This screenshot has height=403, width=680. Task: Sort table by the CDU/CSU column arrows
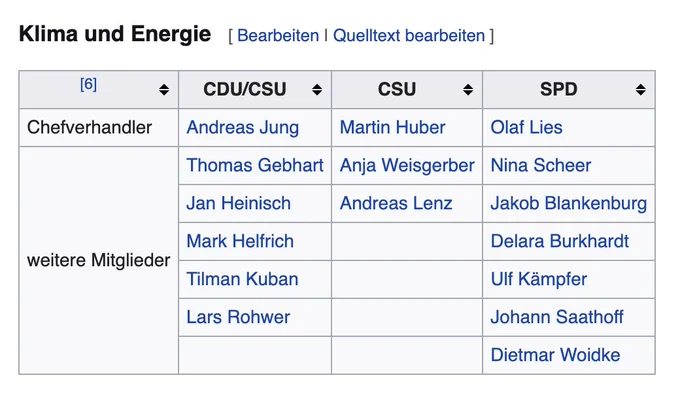click(x=317, y=90)
